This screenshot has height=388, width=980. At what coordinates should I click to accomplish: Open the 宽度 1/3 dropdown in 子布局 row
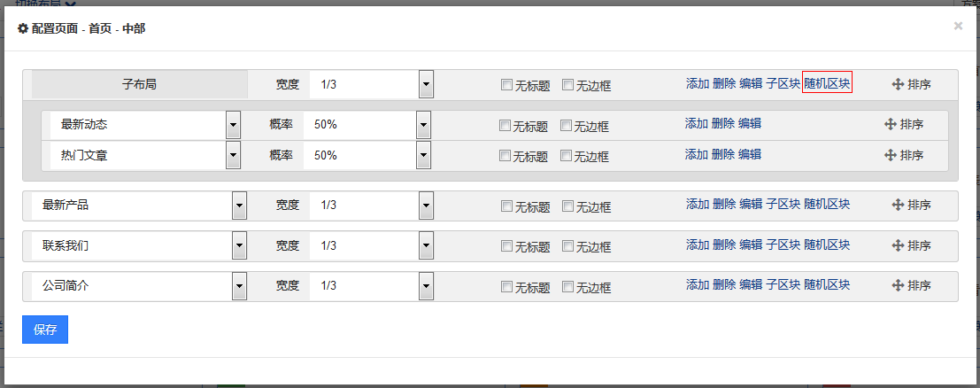click(x=426, y=84)
